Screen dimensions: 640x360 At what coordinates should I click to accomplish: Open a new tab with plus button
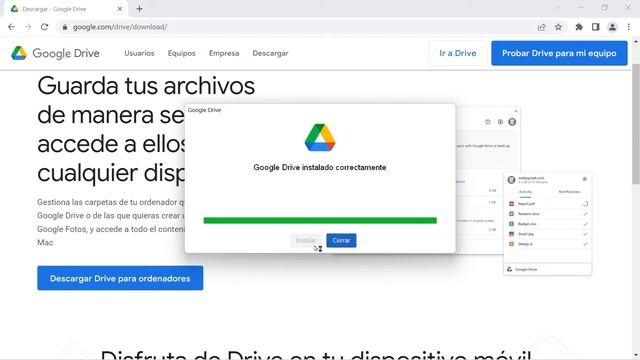[x=139, y=9]
